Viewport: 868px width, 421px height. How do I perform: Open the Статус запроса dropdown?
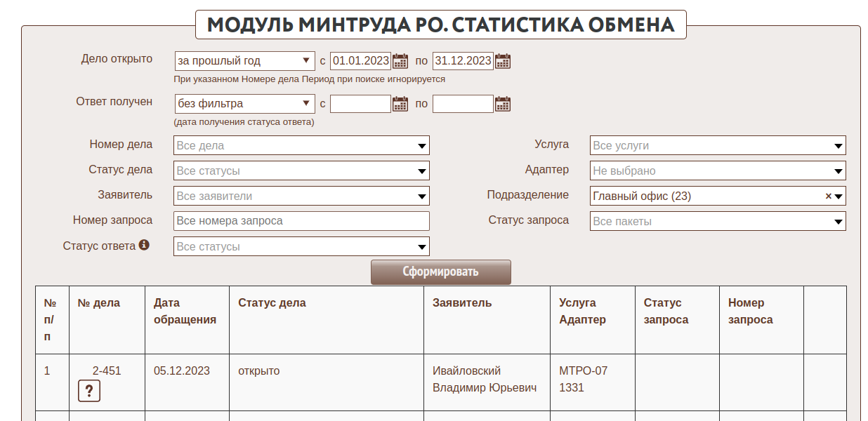coord(717,222)
